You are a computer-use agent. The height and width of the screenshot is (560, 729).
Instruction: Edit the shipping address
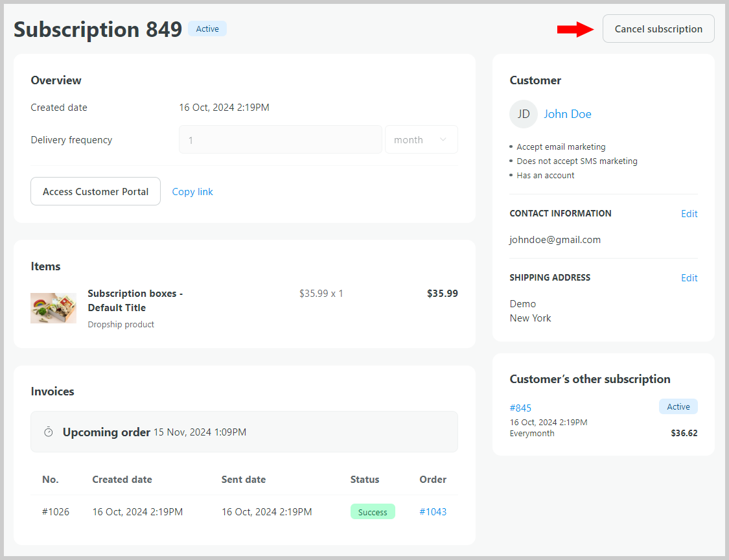coord(689,278)
